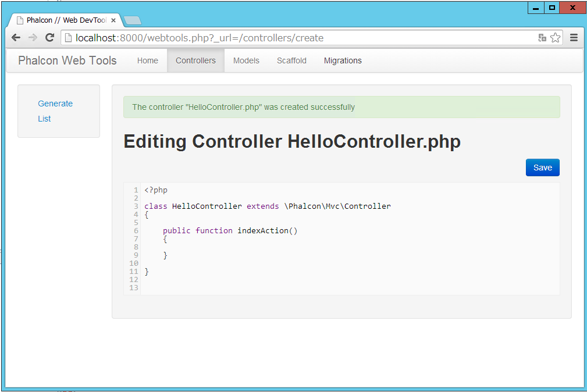Reload the page with the refresh icon
This screenshot has width=587, height=392.
[x=50, y=37]
